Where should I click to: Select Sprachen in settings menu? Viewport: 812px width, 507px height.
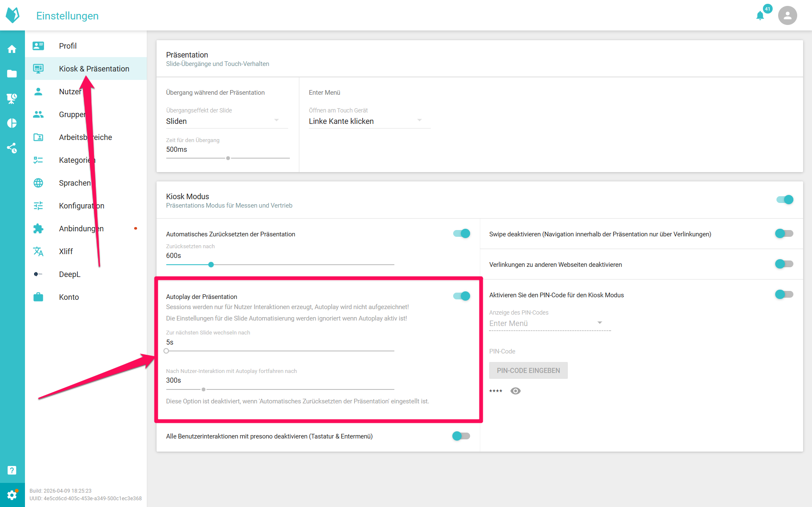point(74,183)
